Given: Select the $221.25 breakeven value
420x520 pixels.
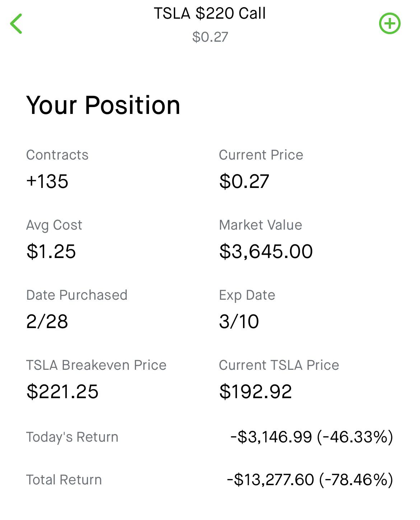Looking at the screenshot, I should [62, 391].
